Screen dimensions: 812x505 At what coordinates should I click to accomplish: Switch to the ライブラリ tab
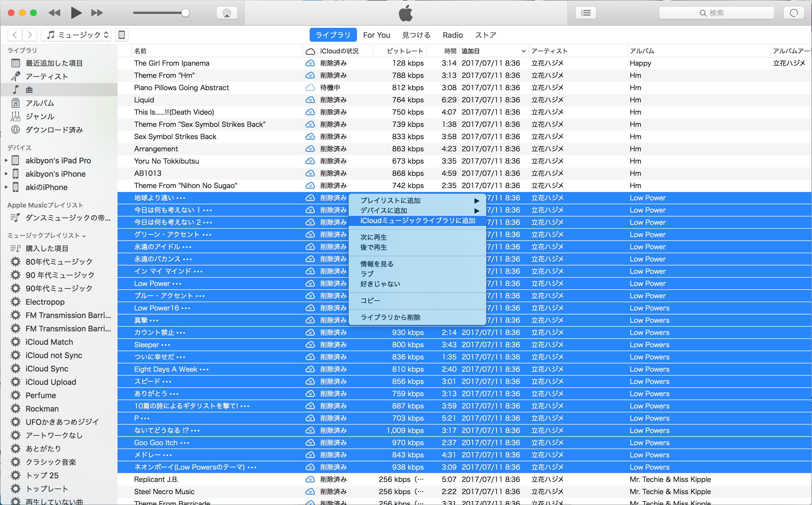pos(333,35)
